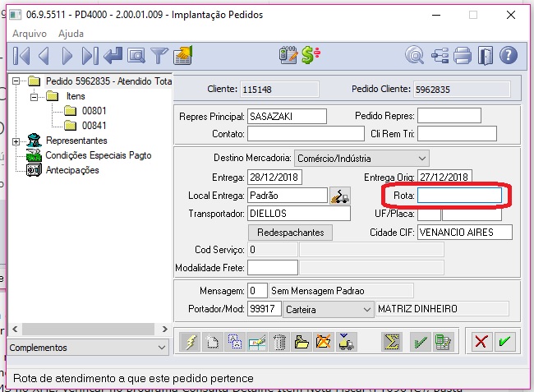Click the Pedido Repres input field
Image resolution: width=534 pixels, height=392 pixels.
449,116
